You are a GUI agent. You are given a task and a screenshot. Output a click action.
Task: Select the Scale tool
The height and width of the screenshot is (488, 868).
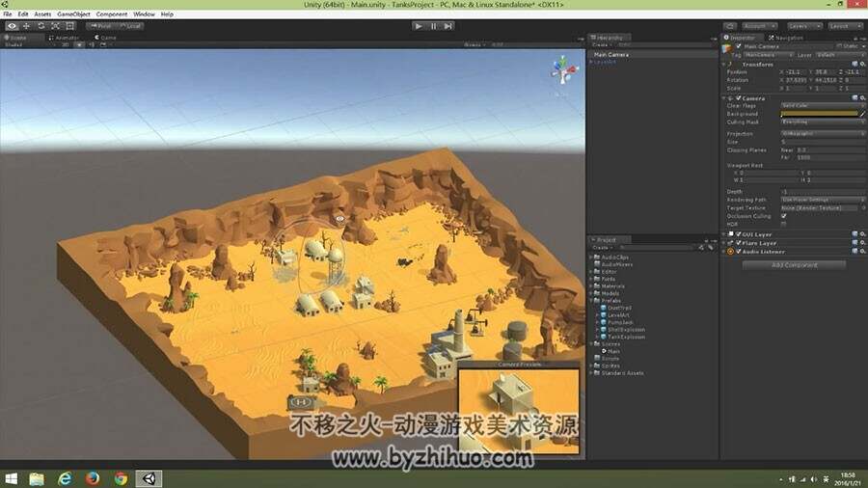(x=55, y=26)
